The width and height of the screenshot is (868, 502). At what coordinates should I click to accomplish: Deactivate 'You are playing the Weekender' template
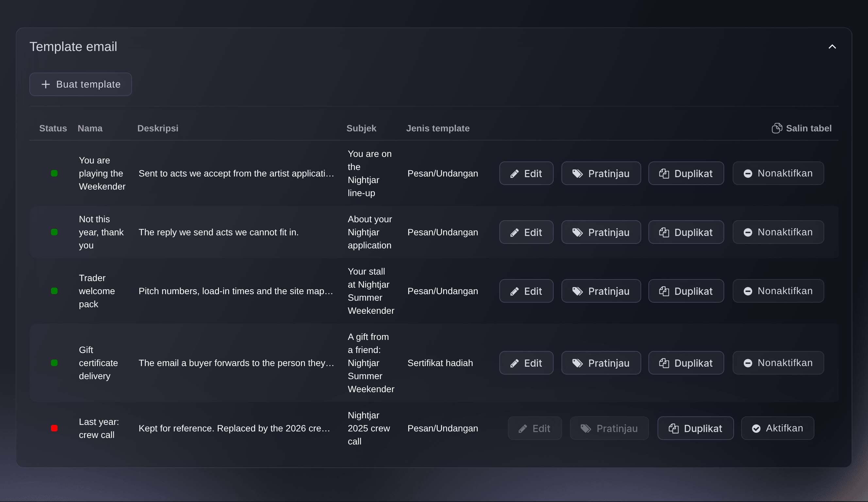pyautogui.click(x=778, y=173)
